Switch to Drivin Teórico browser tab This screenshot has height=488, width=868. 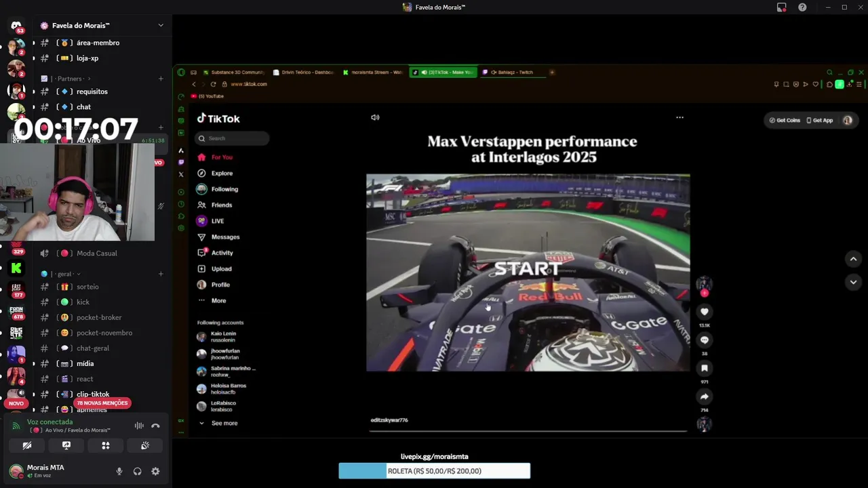(303, 72)
